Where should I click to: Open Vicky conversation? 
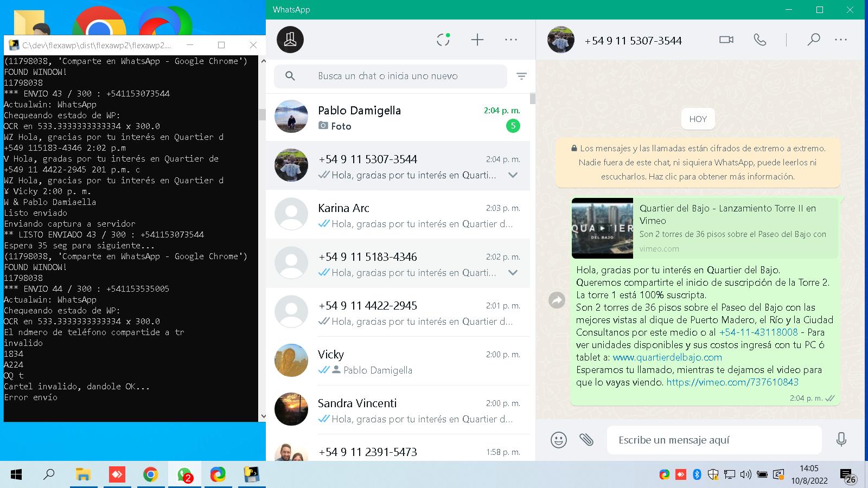398,361
